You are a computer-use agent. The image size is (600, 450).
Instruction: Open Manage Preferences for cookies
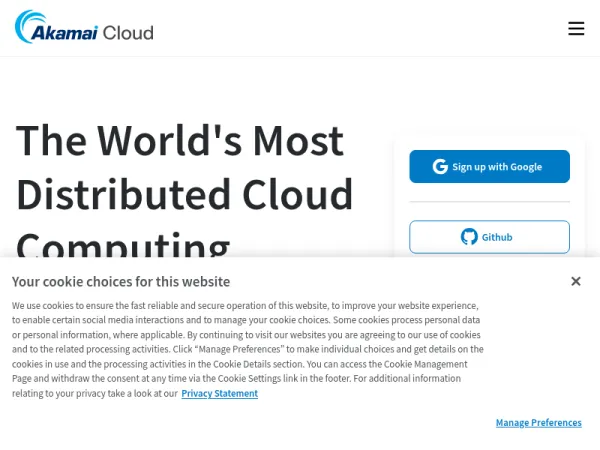539,422
